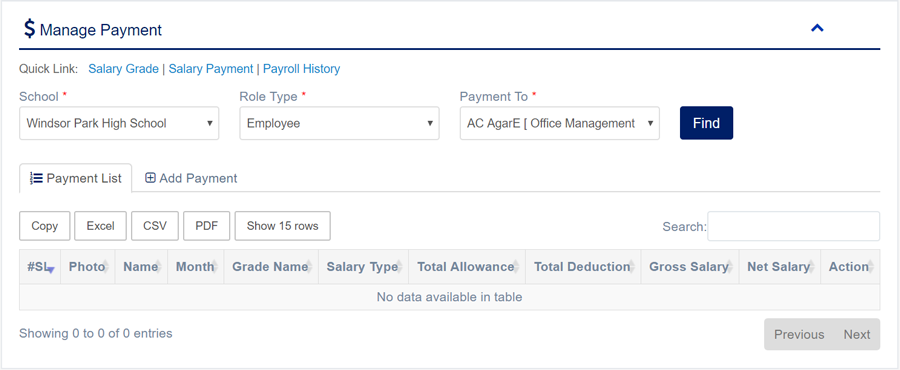This screenshot has height=370, width=900.
Task: Open the Role Type dropdown
Action: [x=339, y=123]
